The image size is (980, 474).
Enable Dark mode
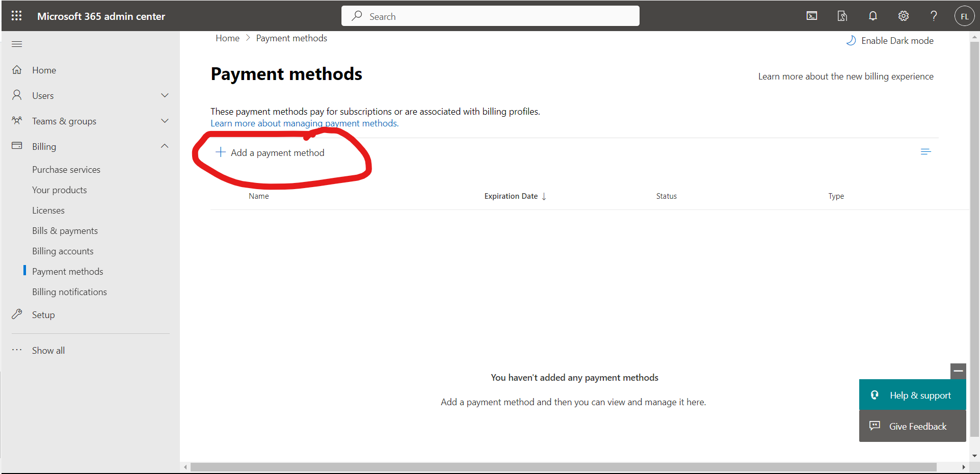click(x=890, y=41)
